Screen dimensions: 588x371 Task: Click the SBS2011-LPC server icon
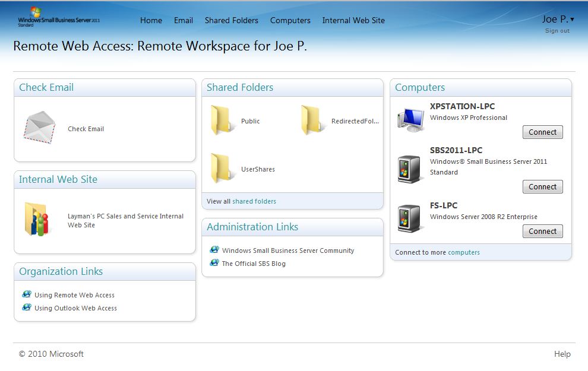pyautogui.click(x=410, y=169)
